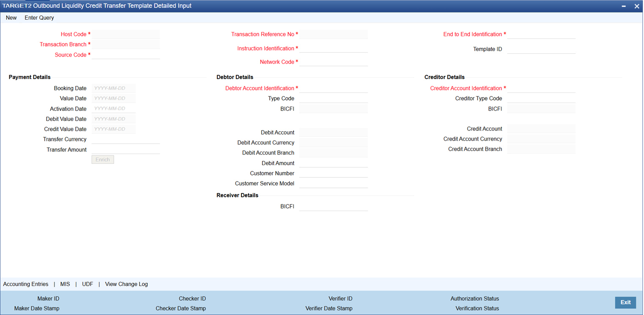Click the Checker Date Stamp label

[x=181, y=308]
